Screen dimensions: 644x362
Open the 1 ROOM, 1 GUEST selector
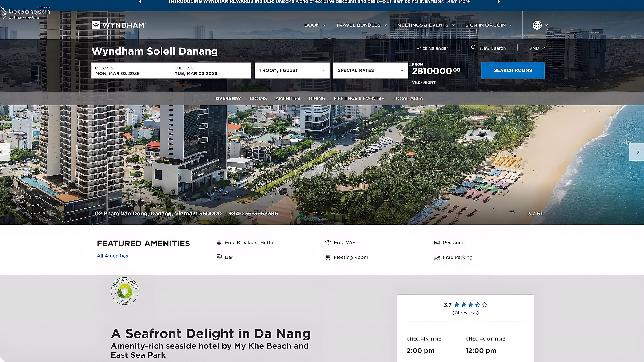[292, 71]
